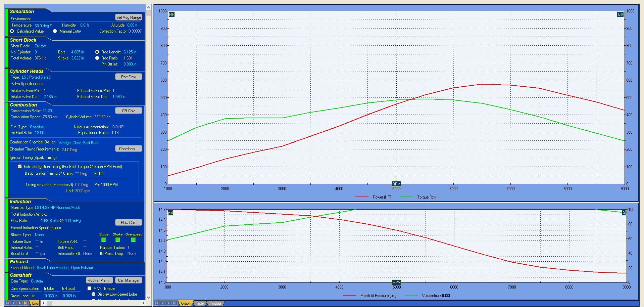Edit the Compression Ratio value 11.20
644x307 pixels.
point(47,111)
